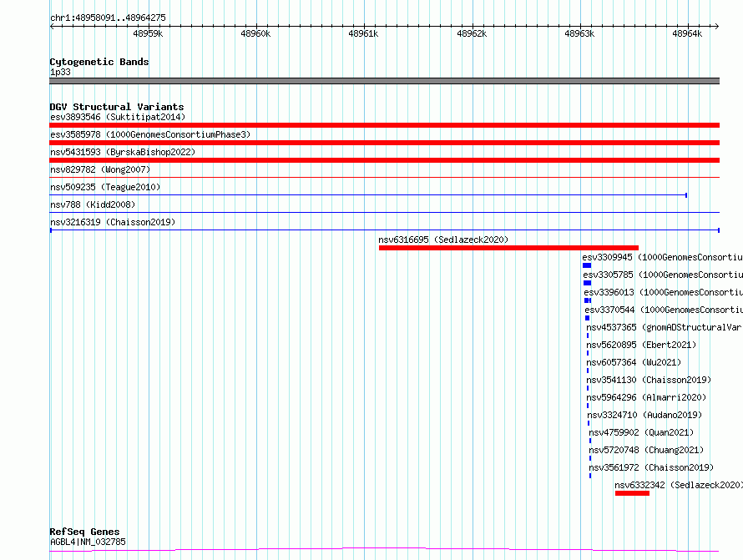Viewport: 743px width, 560px height.
Task: Open the nsv509235 (Teague2010) variant
Action: tap(105, 187)
